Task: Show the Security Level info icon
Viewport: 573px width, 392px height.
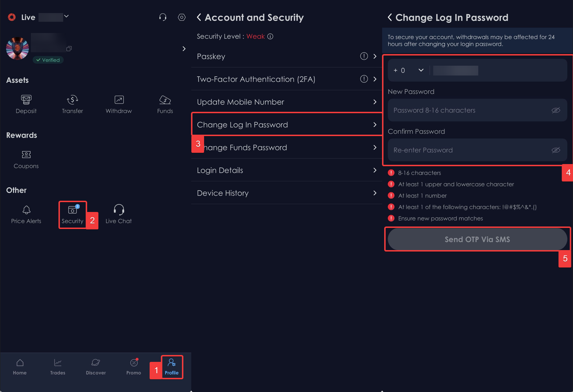Action: (270, 36)
